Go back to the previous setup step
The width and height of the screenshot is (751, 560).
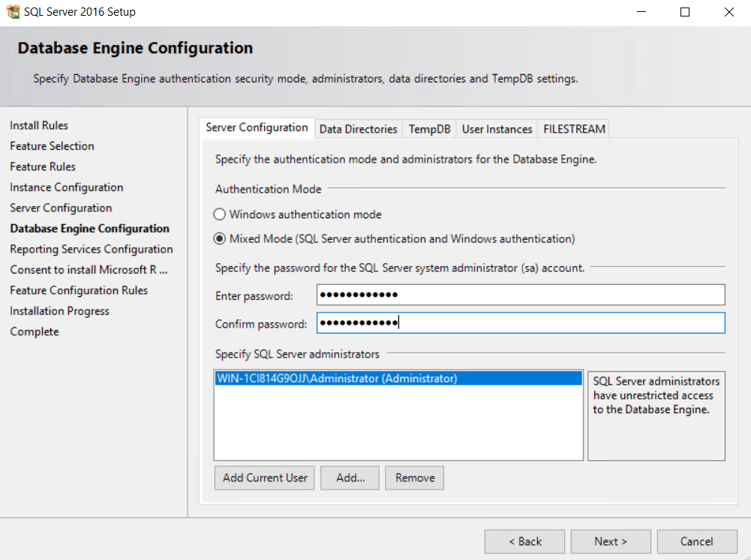coord(524,541)
